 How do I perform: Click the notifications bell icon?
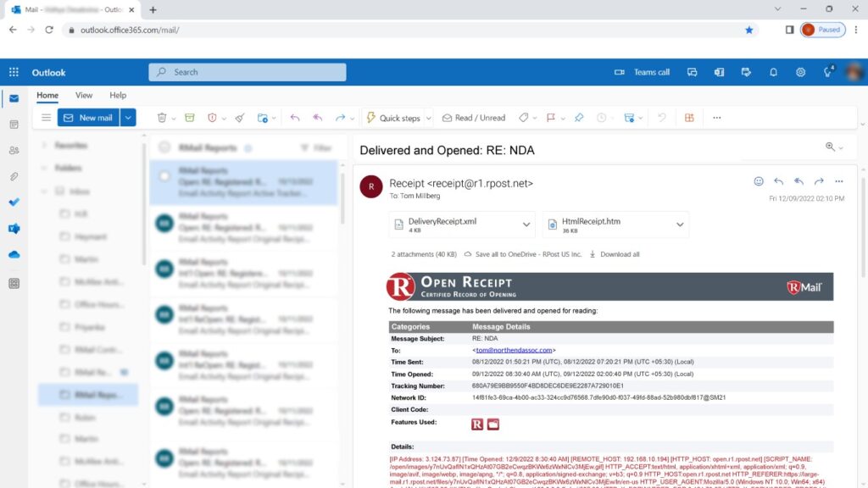pos(773,72)
